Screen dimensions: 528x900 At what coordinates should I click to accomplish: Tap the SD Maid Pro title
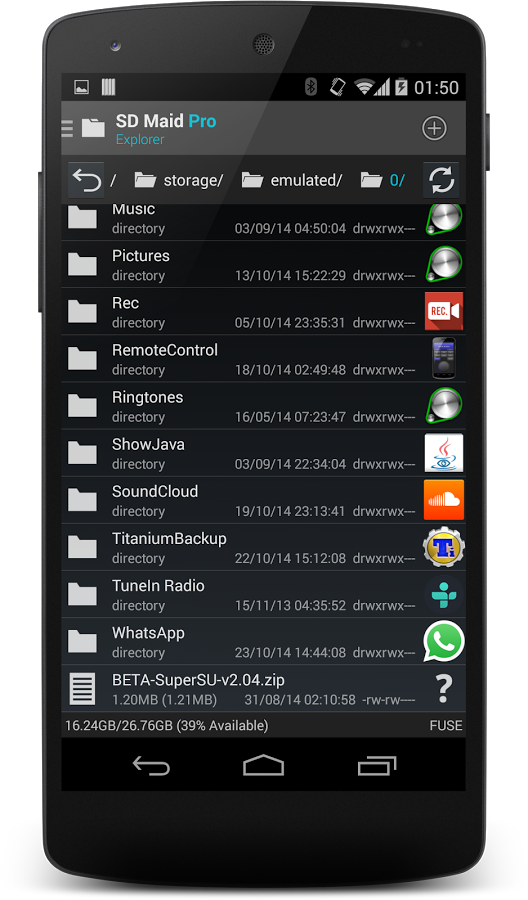click(x=166, y=121)
